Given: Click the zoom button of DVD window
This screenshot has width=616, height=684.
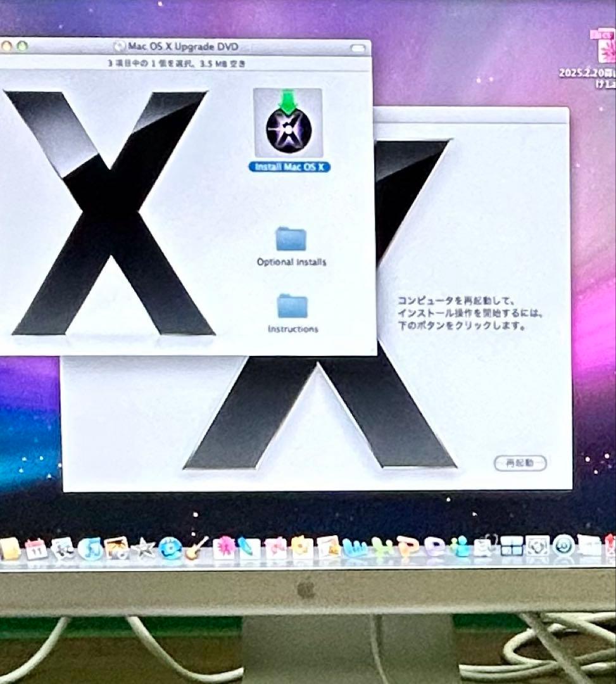Looking at the screenshot, I should point(23,46).
